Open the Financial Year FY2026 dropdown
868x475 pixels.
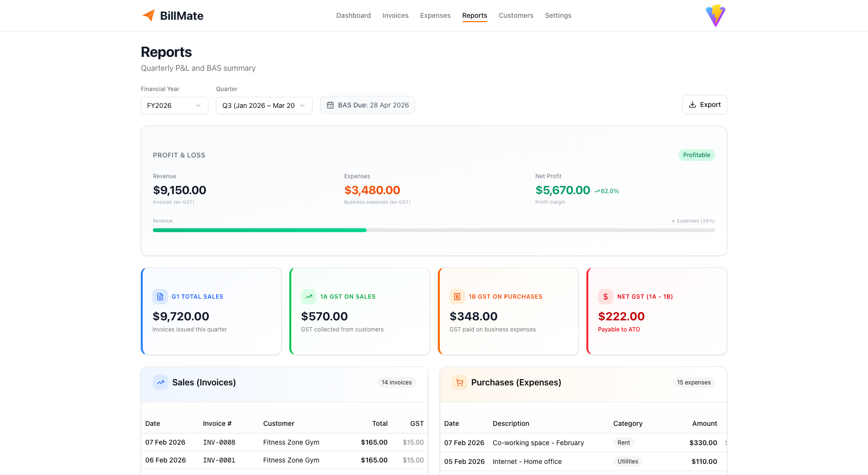click(x=174, y=105)
